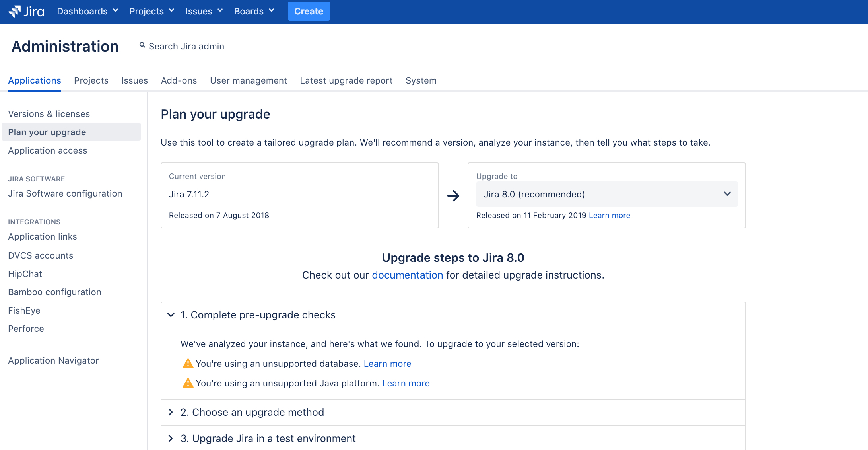This screenshot has width=868, height=450.
Task: Click the Create button
Action: (x=309, y=11)
